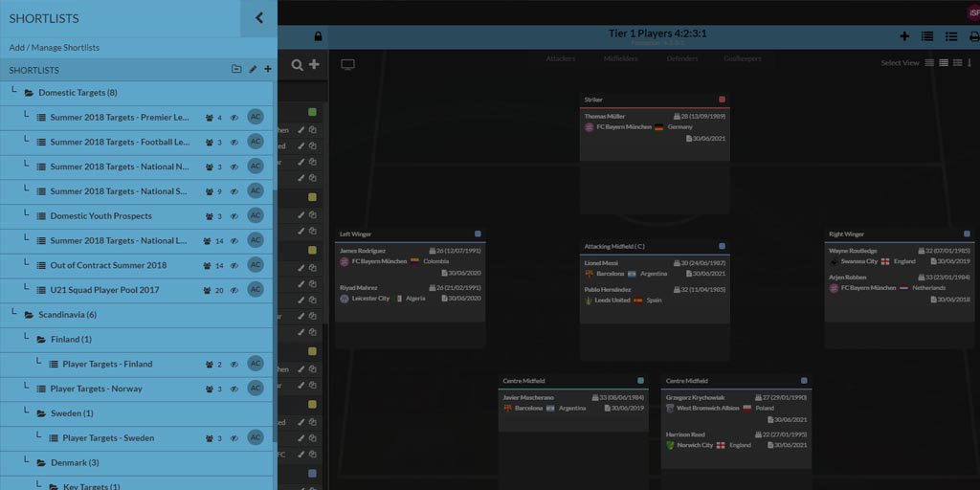Toggle visibility eye for National S... shortlist

(x=234, y=191)
